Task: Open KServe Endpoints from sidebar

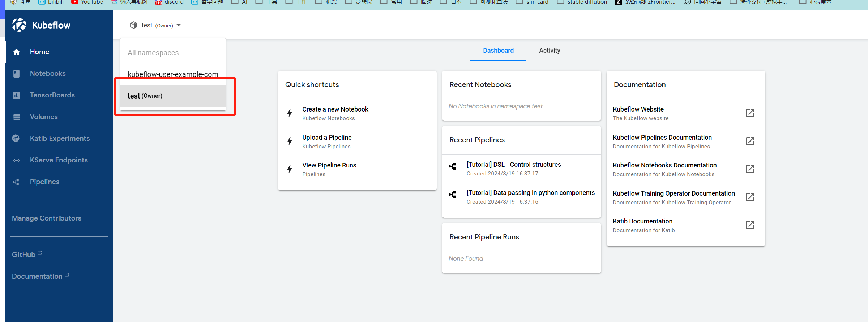Action: (x=59, y=160)
